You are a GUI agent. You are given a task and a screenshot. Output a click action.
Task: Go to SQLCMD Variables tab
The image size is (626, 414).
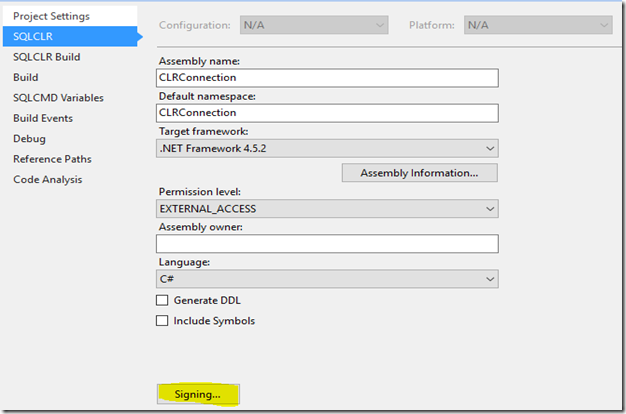pos(58,98)
